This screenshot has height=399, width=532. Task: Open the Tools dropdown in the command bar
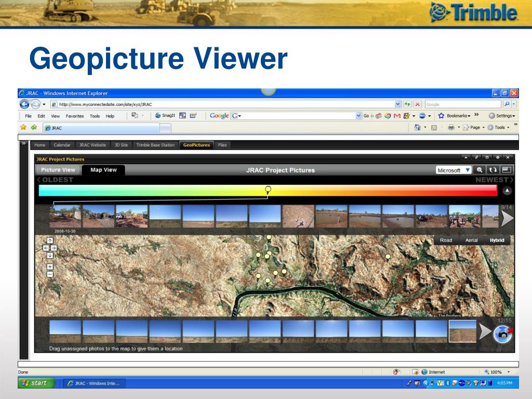tap(498, 127)
